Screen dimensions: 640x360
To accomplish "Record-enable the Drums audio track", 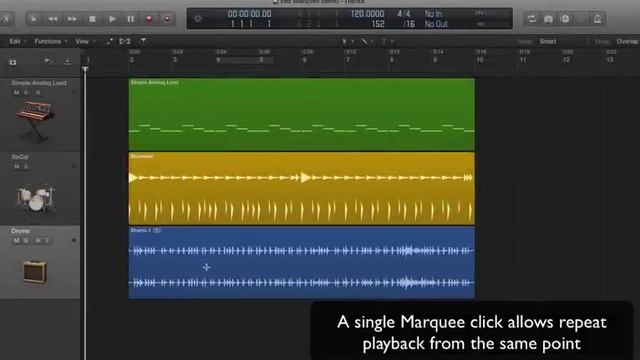I will [38, 240].
